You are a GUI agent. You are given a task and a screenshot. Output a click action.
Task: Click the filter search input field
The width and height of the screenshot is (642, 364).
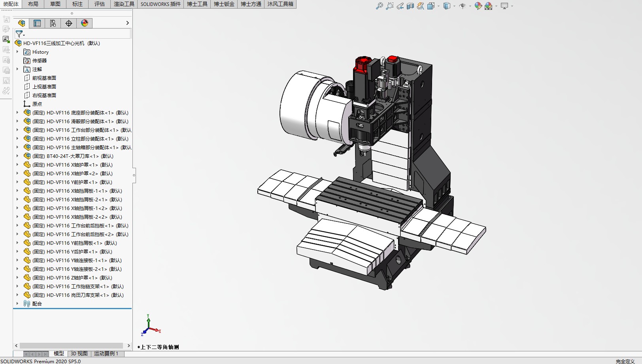coord(78,34)
